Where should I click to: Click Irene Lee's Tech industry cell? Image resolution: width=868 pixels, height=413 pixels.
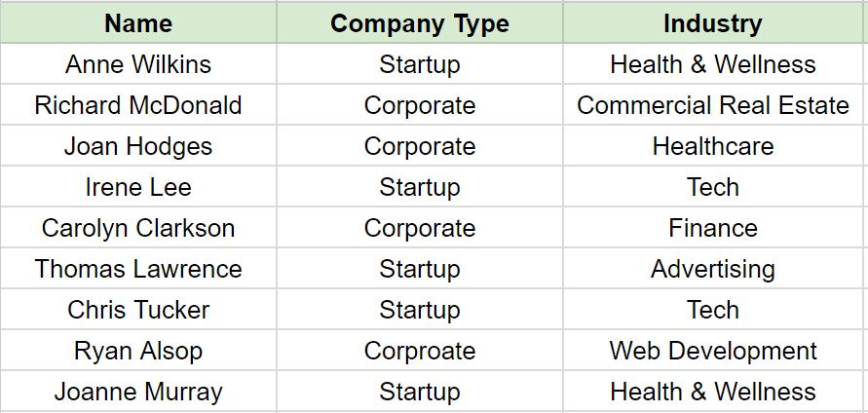pyautogui.click(x=713, y=187)
